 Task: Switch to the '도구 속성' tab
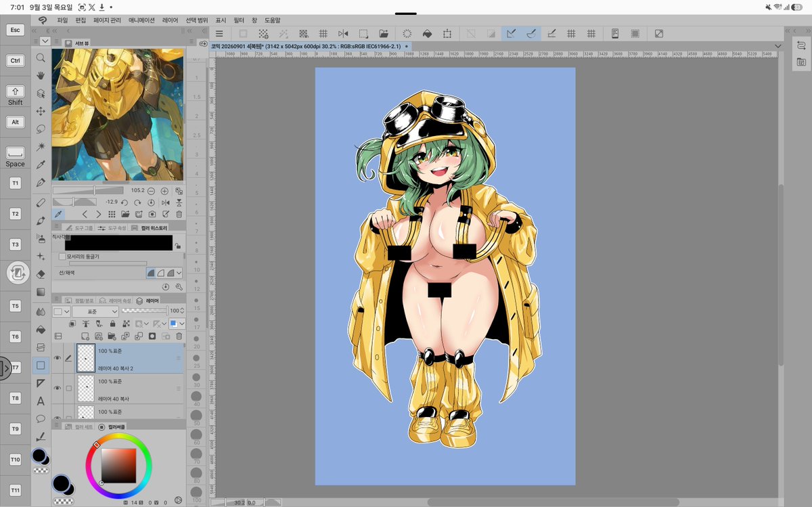[113, 228]
